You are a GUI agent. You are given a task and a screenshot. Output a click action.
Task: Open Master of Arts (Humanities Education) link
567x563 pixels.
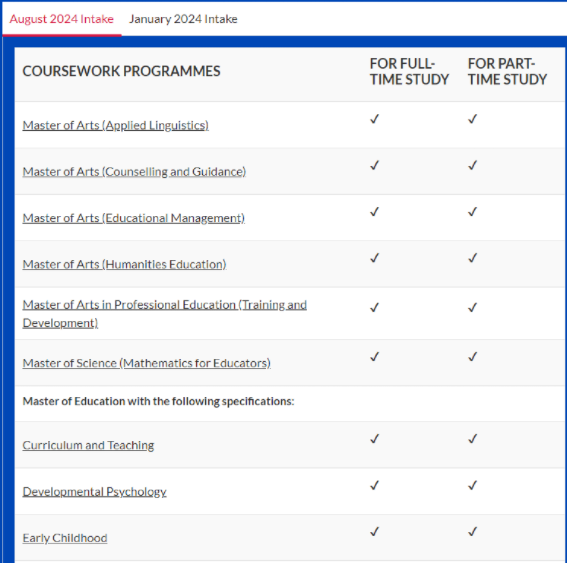tap(124, 264)
